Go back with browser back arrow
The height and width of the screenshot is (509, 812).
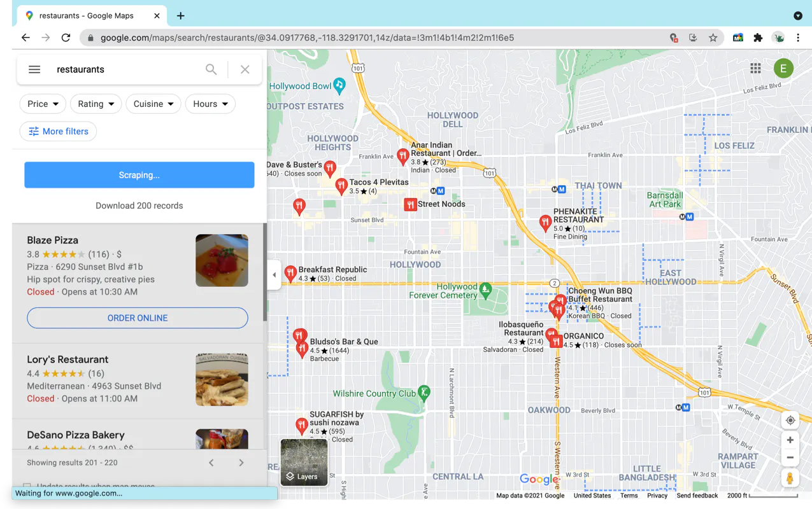25,38
